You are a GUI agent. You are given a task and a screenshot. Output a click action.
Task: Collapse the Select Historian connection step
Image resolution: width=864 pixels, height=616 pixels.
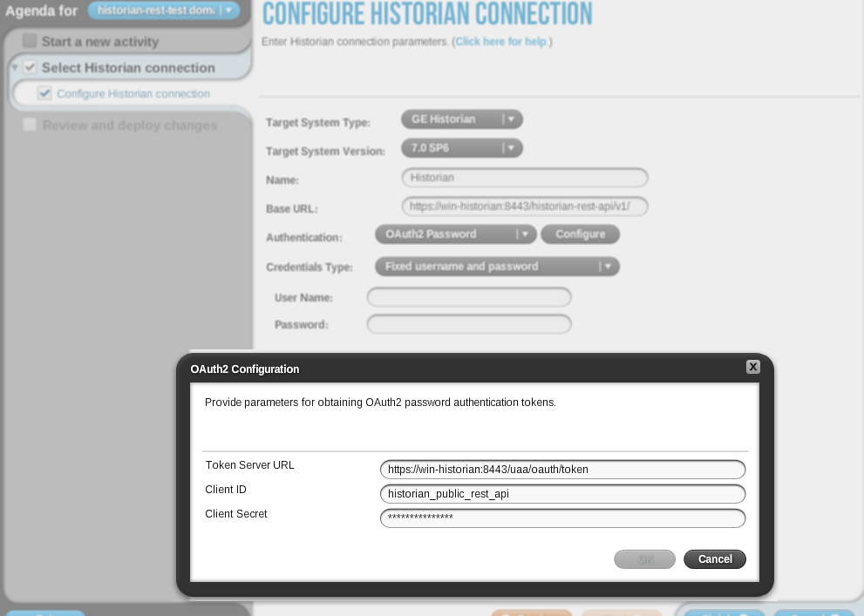coord(15,68)
